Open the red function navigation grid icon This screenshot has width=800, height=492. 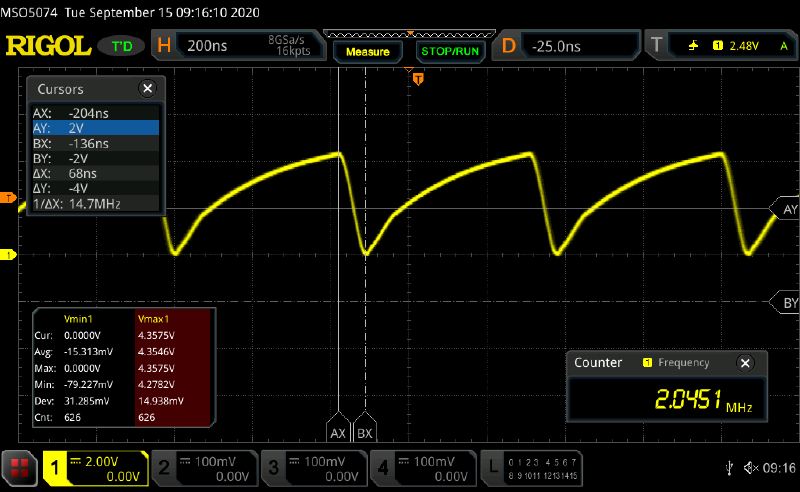coord(19,467)
